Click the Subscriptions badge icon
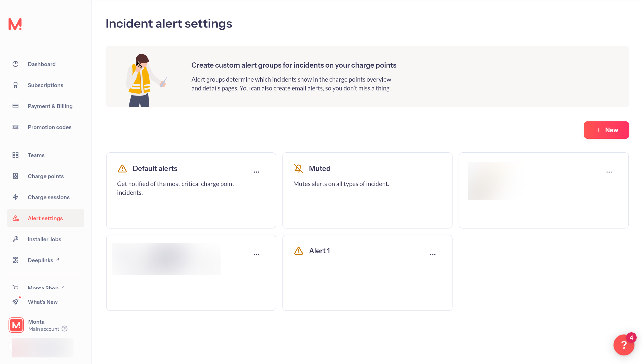 tap(16, 85)
